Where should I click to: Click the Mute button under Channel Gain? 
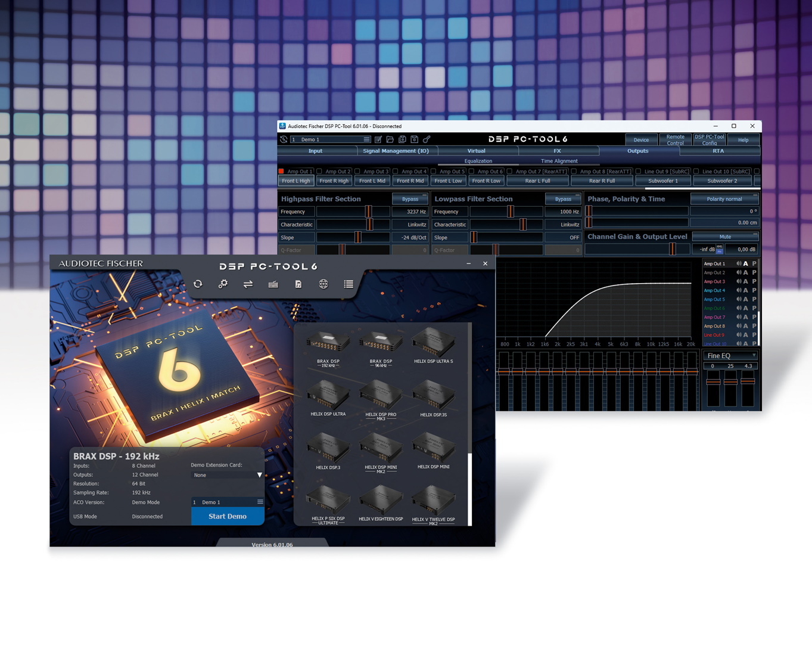click(725, 237)
